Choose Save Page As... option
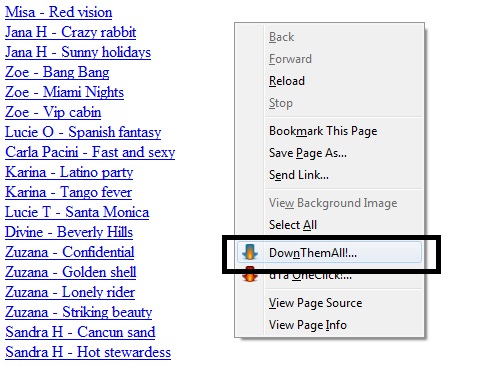 pos(308,153)
